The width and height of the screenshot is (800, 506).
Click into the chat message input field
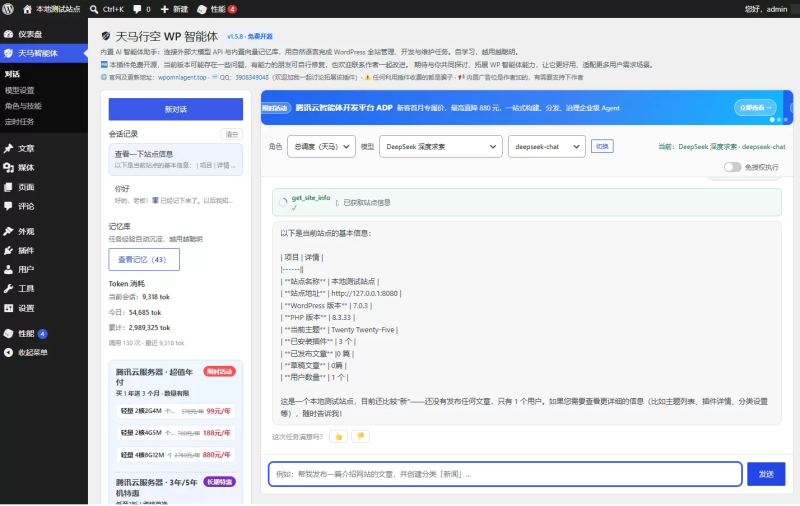pos(505,474)
